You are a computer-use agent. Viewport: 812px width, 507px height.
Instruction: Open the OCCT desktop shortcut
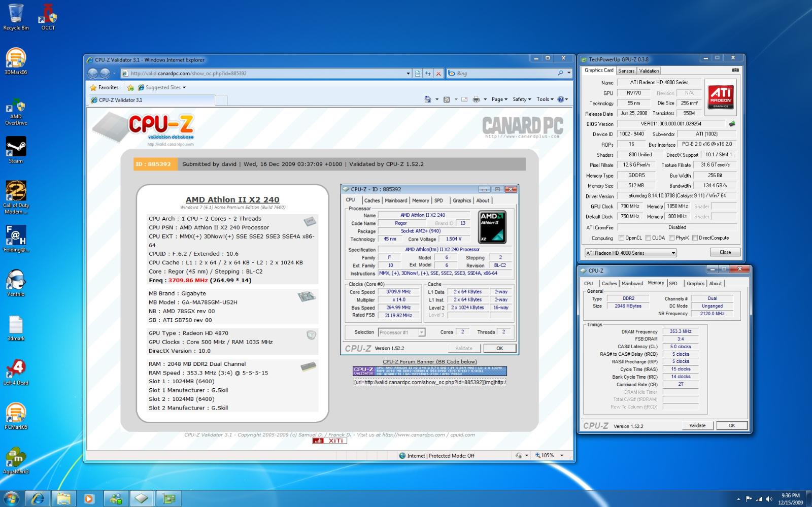(48, 17)
